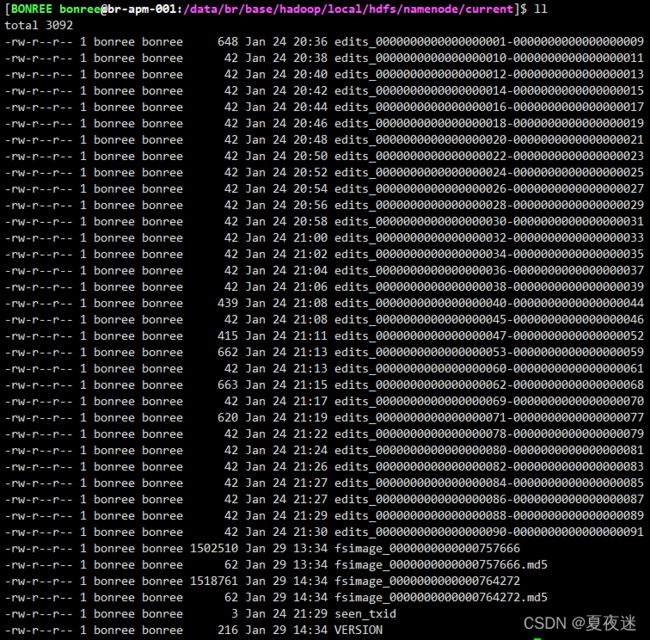Select file edits_0000000000000000036-0000000000000000037
The image size is (650, 640).
(x=489, y=271)
